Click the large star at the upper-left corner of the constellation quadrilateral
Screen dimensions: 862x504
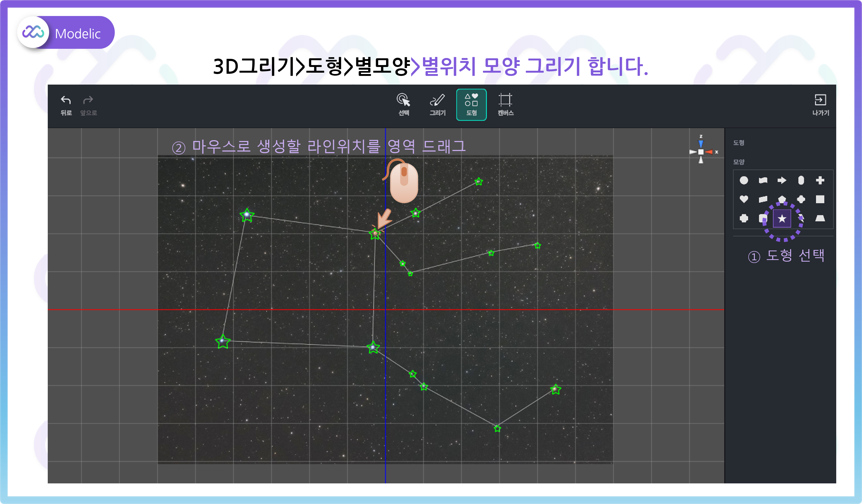click(247, 215)
